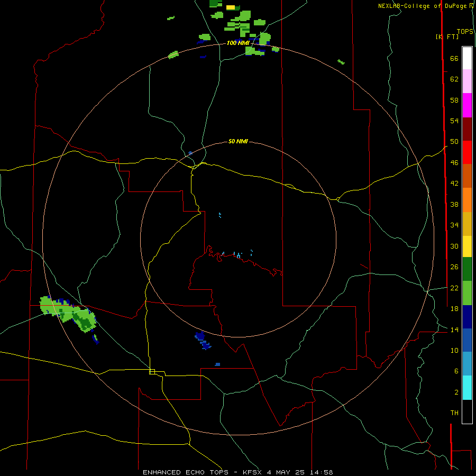Click the 42 value on the scale

454,184
